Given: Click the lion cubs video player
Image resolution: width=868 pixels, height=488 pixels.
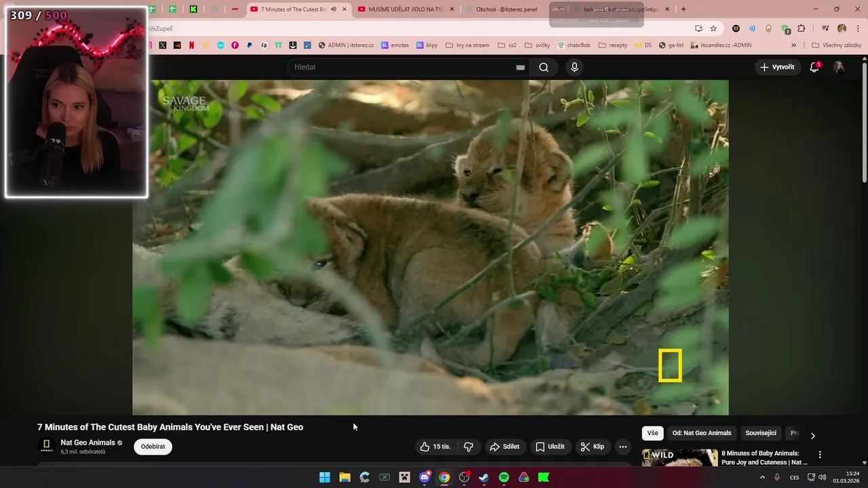Looking at the screenshot, I should point(431,247).
